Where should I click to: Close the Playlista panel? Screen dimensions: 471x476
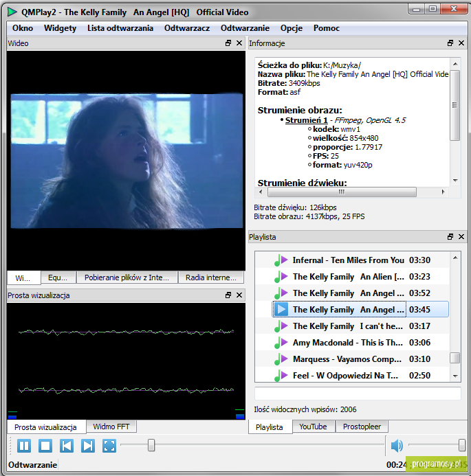[x=461, y=236]
